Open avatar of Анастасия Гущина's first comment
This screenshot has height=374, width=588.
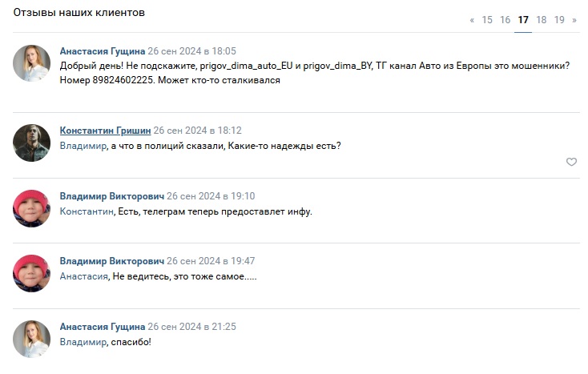32,62
